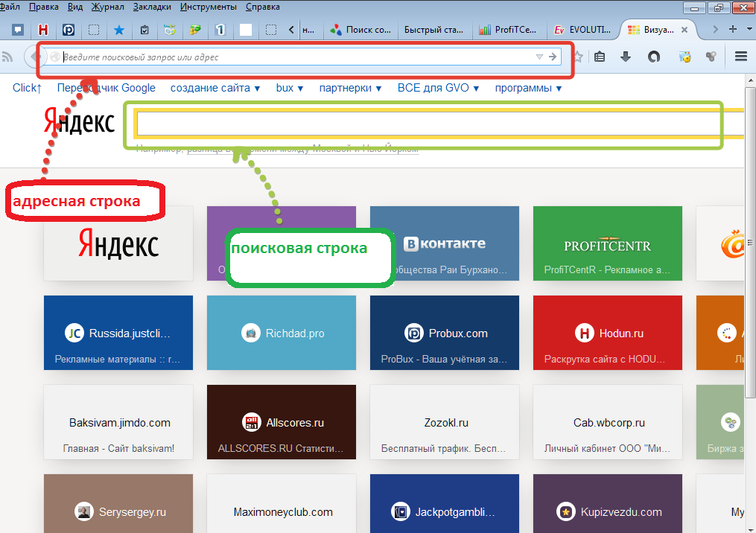The image size is (756, 533).
Task: Click the grey spheres extension icon
Action: (711, 57)
